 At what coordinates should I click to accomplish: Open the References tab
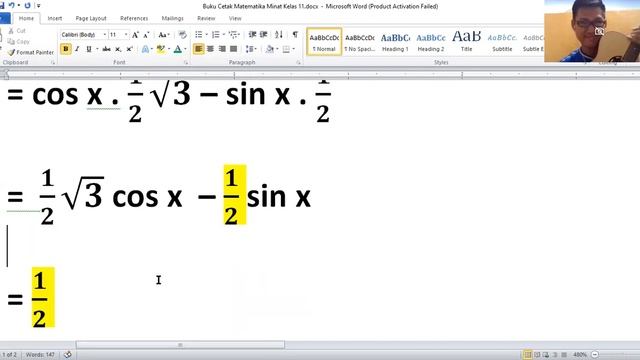[134, 18]
